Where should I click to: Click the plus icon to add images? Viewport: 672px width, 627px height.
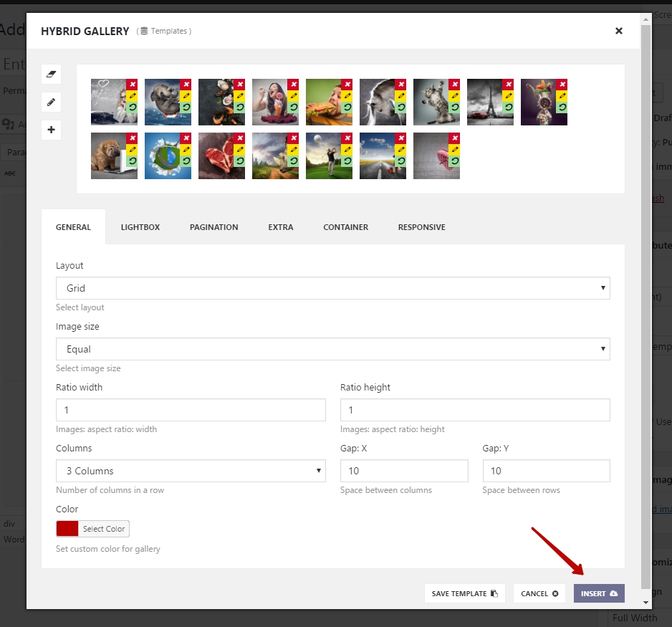(51, 130)
